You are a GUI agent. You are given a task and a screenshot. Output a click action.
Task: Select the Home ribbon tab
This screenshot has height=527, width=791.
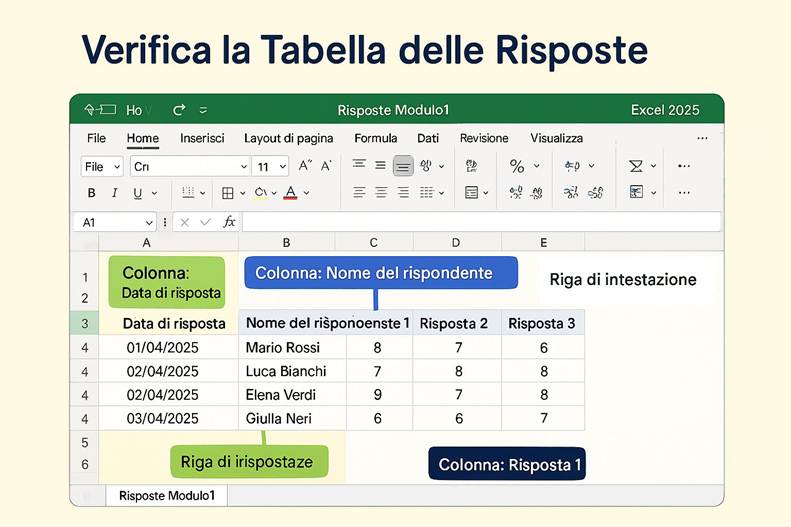point(143,138)
